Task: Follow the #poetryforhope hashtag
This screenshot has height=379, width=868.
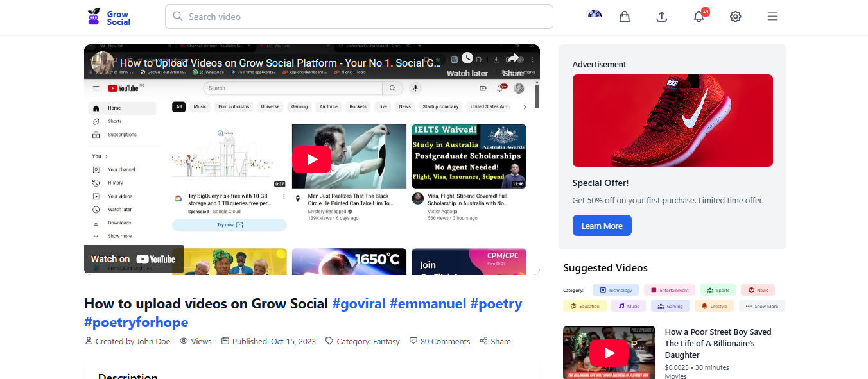Action: (136, 322)
